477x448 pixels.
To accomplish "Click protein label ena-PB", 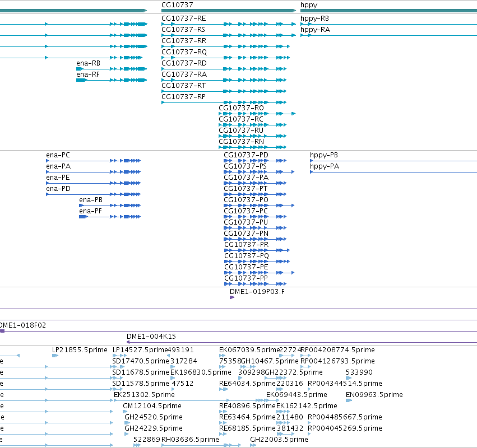I will (x=91, y=200).
